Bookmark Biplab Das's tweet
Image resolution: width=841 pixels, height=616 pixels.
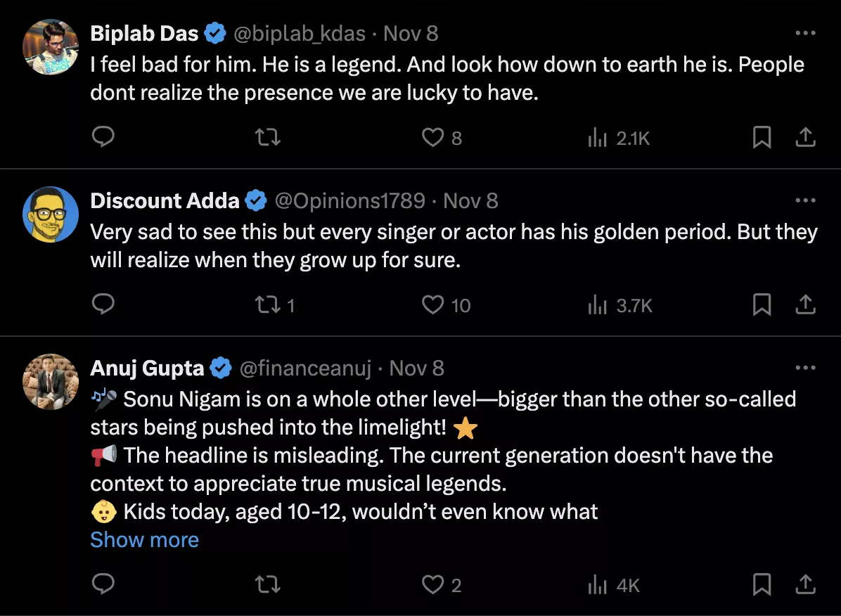point(762,138)
